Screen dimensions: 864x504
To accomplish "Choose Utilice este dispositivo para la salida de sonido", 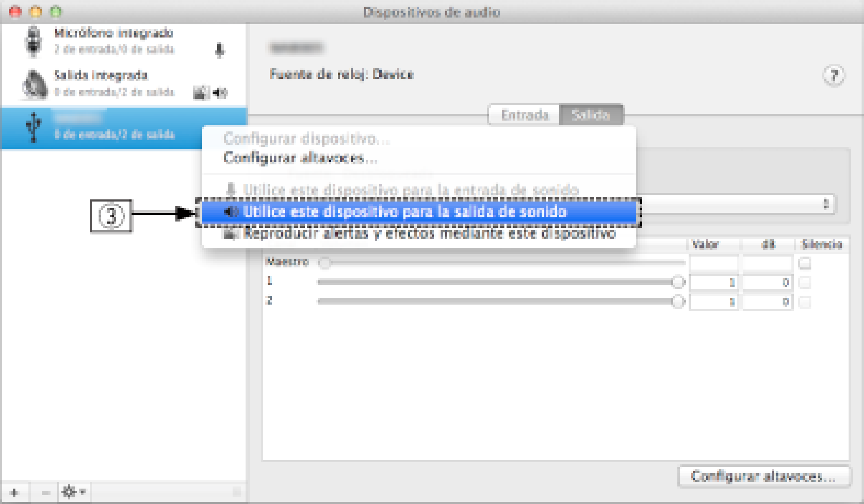I will [404, 212].
